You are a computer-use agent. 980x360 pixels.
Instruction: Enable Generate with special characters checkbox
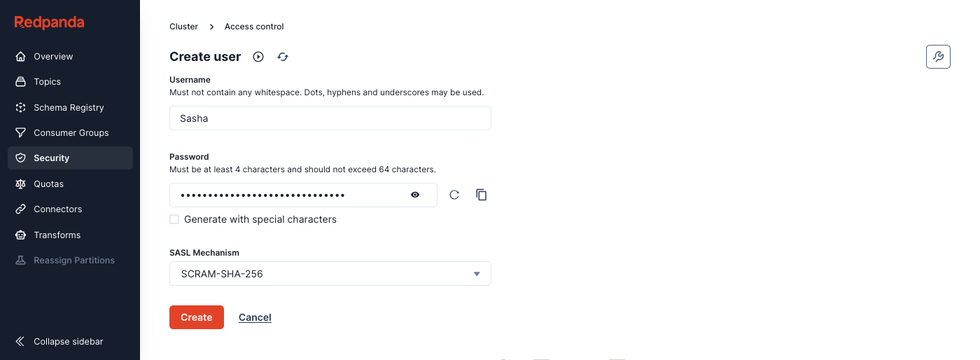[x=174, y=219]
